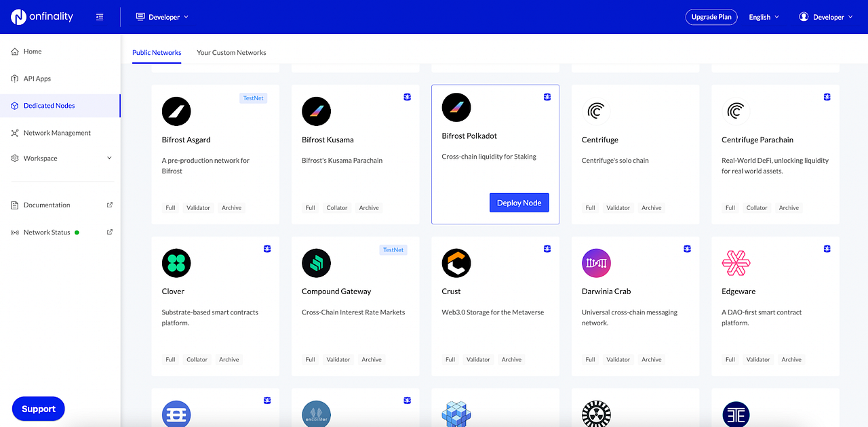The width and height of the screenshot is (868, 427).
Task: Open Documentation external link
Action: [60, 205]
